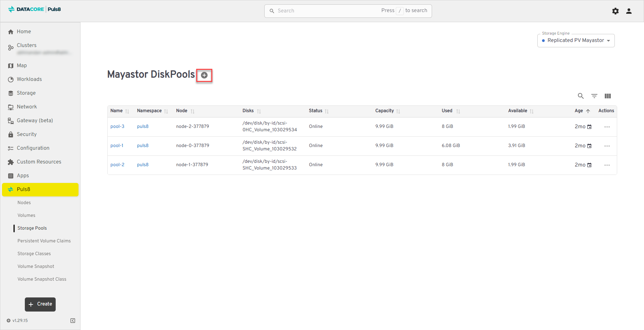The image size is (644, 330).
Task: Open Storage Classes in the sidebar
Action: click(x=34, y=253)
